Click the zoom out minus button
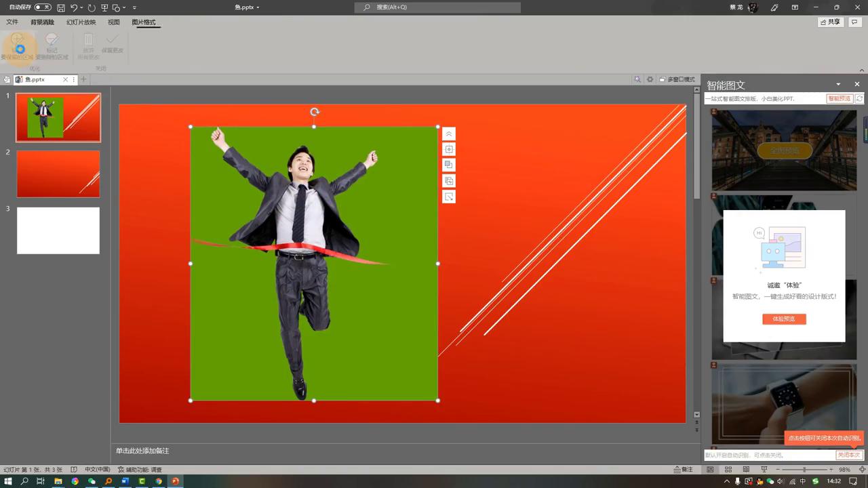Image resolution: width=868 pixels, height=488 pixels. click(x=778, y=470)
